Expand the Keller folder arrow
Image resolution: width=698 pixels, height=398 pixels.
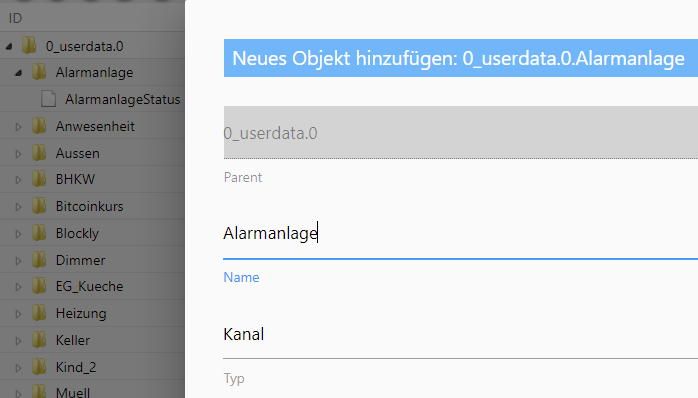pyautogui.click(x=18, y=341)
